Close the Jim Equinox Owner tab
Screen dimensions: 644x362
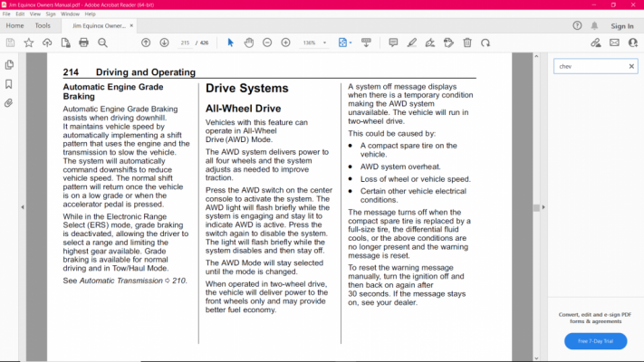(x=131, y=25)
